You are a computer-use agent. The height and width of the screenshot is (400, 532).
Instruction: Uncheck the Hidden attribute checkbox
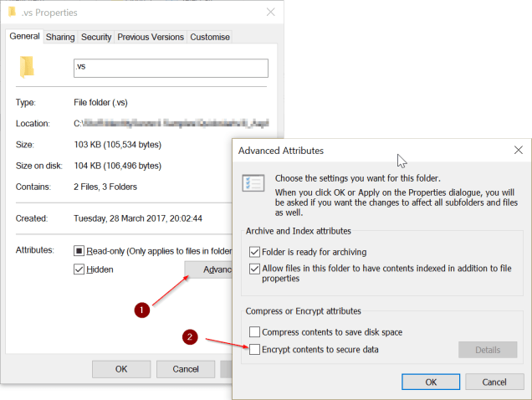(x=79, y=269)
